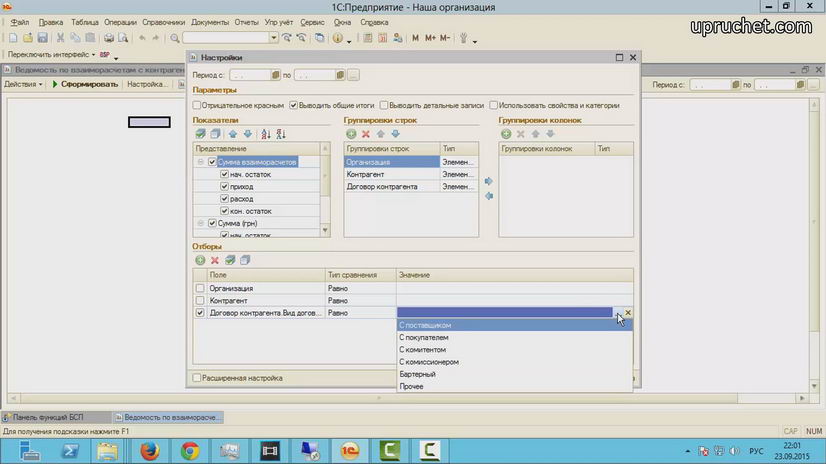Move row grouping down arrow
The height and width of the screenshot is (464, 826).
point(395,134)
